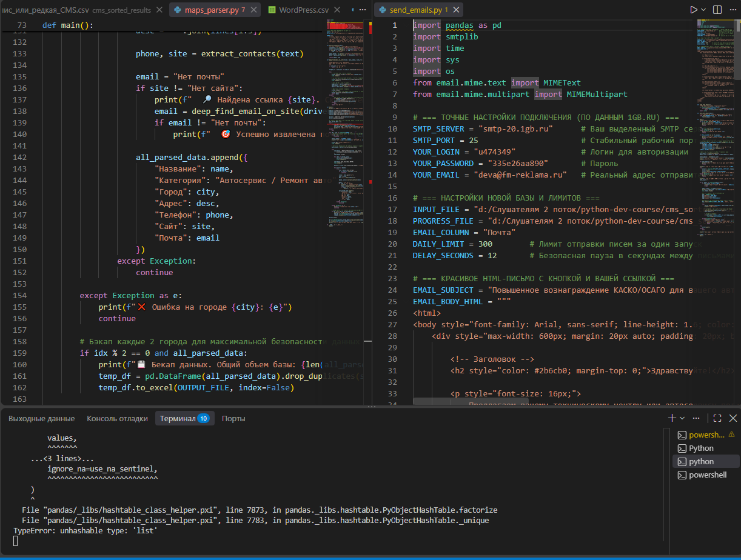The image size is (741, 560).
Task: Close the bottom terminal panel
Action: 733,418
